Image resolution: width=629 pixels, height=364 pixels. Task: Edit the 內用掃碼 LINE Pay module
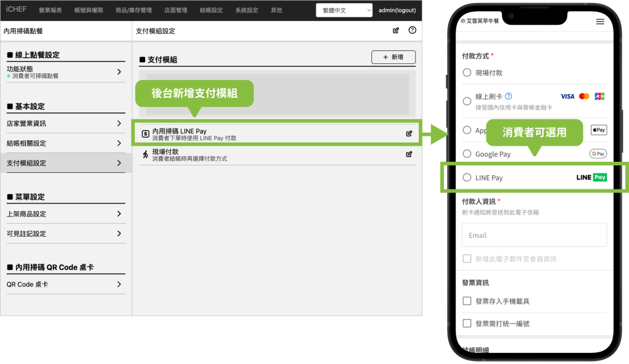coord(409,133)
